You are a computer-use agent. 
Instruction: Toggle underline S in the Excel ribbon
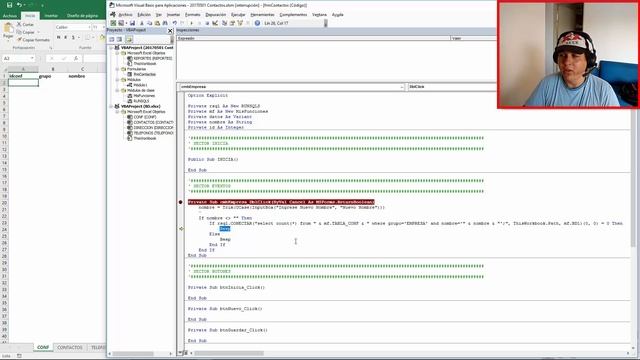pos(73,38)
